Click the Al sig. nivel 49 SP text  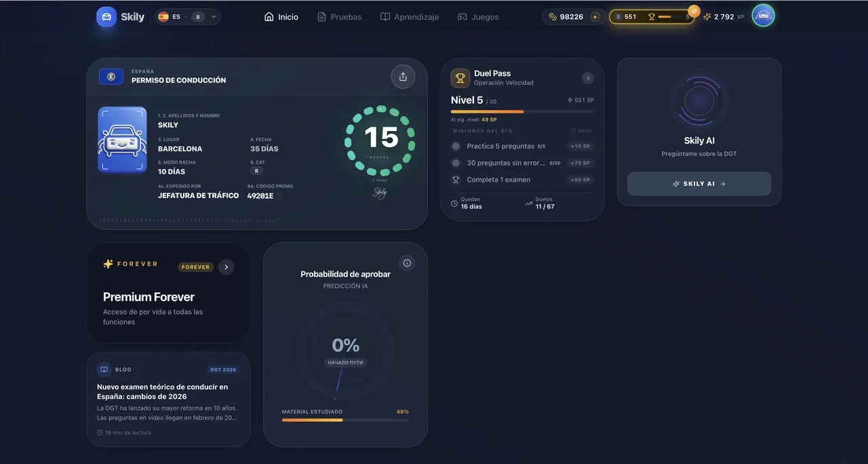click(x=474, y=119)
